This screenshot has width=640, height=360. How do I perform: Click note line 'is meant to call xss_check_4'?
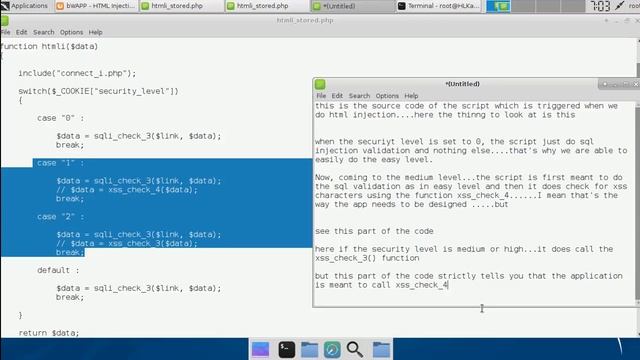(x=381, y=285)
